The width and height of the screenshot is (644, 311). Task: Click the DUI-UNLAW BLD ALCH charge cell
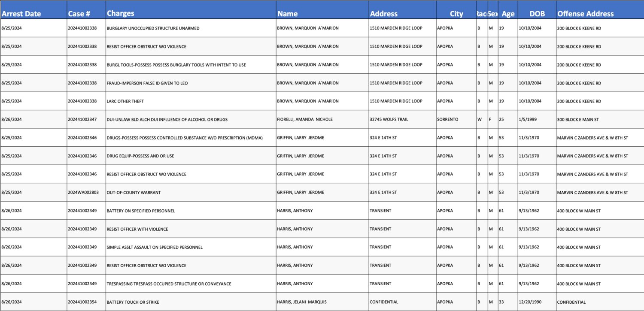tap(191, 119)
